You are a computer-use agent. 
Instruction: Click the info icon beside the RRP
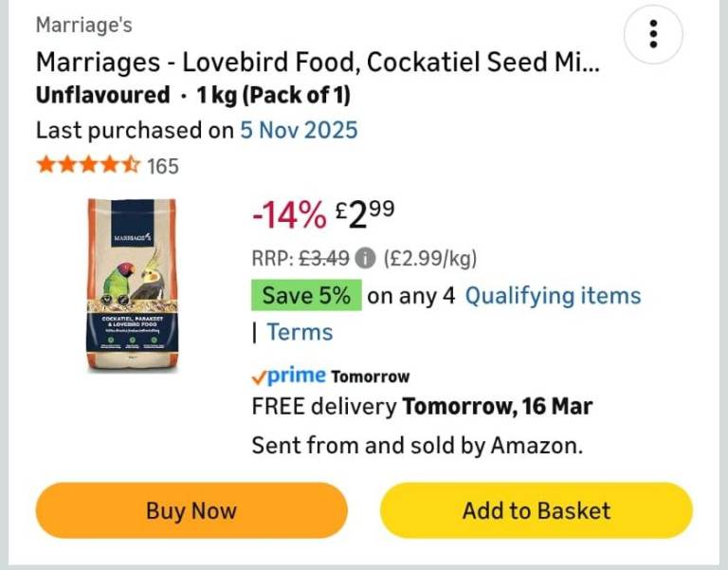tap(367, 258)
